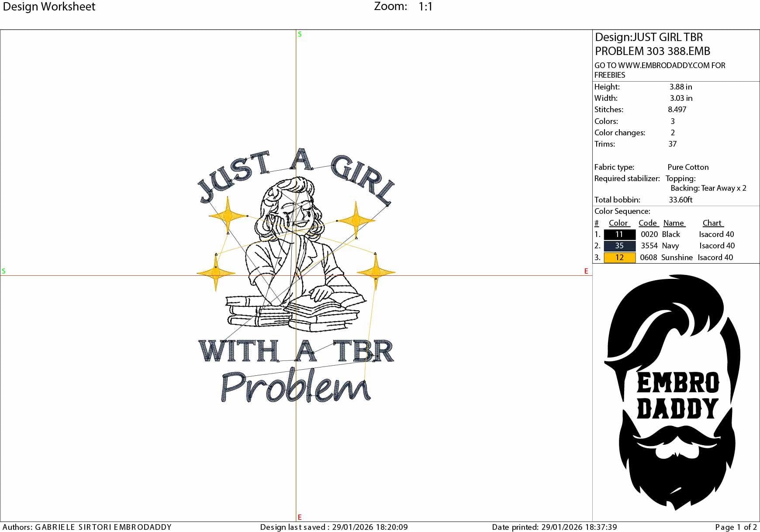Image resolution: width=760 pixels, height=532 pixels.
Task: Click the Total bobbin value '33.60ft'
Action: pyautogui.click(x=681, y=200)
